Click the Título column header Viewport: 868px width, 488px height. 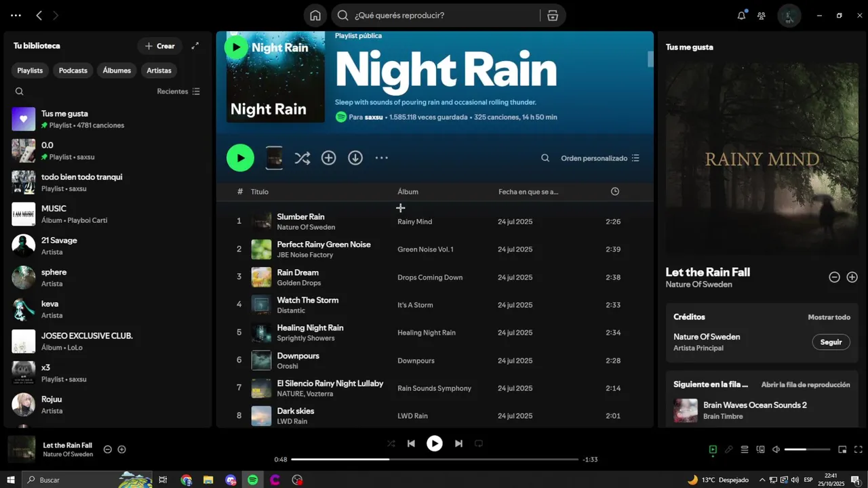pos(260,192)
